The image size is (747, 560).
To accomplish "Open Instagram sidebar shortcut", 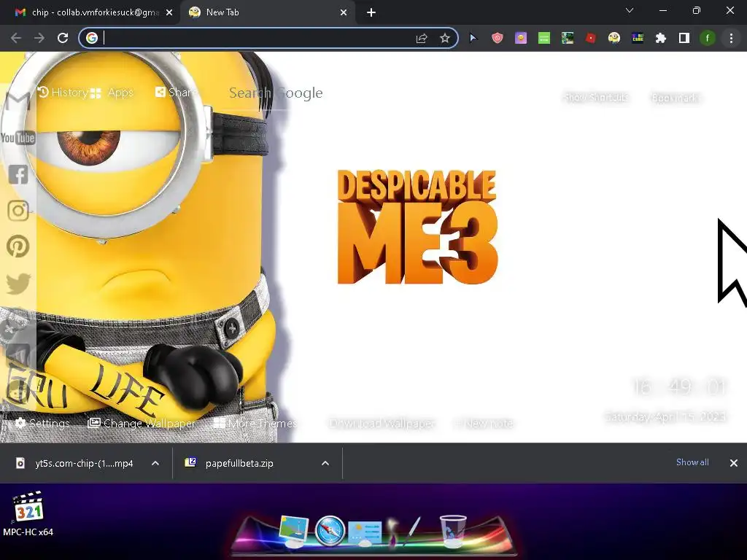I will (18, 211).
